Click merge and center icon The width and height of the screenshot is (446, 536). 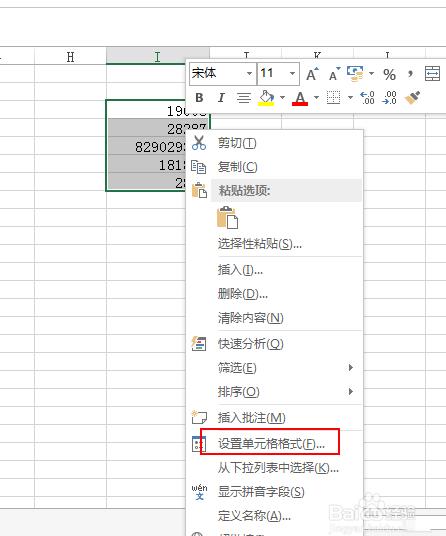(432, 74)
